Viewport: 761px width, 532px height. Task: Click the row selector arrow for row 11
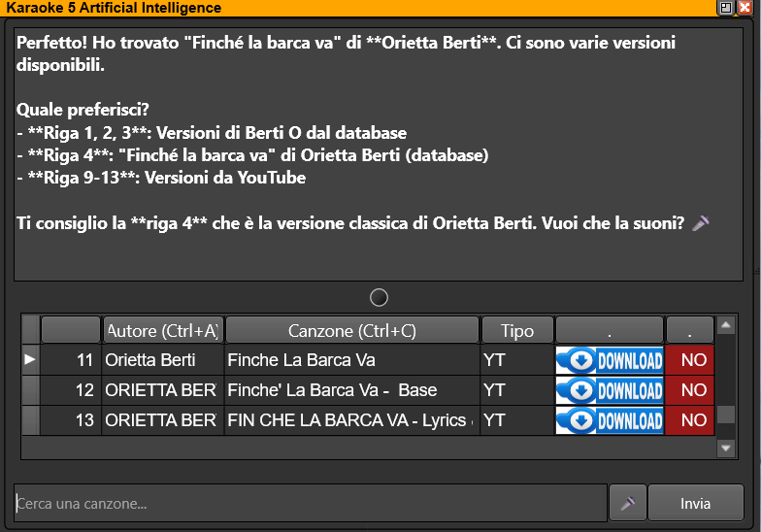coord(30,359)
